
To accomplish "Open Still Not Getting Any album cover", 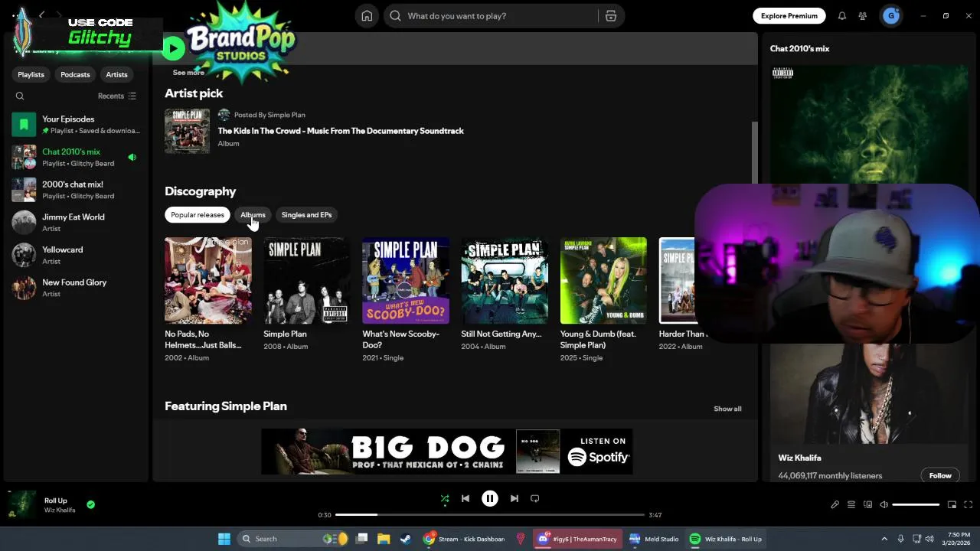I will [x=505, y=280].
